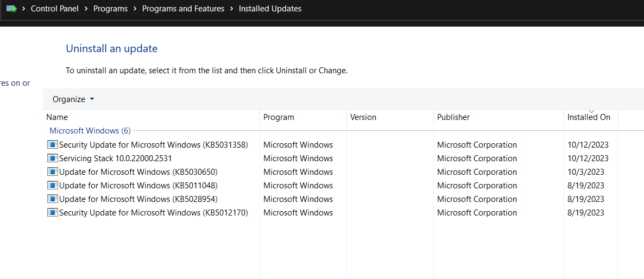Screen dimensions: 644x279
Task: Click Microsoft Windows program cell for KB5028954
Action: click(298, 199)
